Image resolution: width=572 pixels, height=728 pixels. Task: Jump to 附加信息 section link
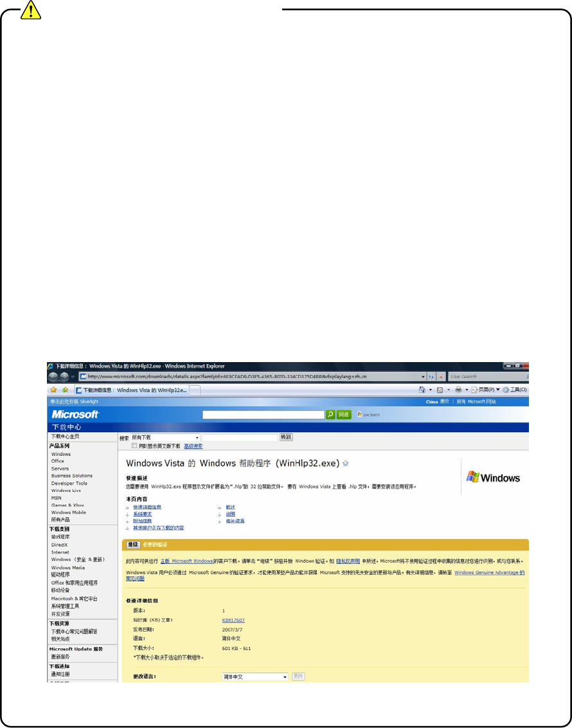pos(143,522)
